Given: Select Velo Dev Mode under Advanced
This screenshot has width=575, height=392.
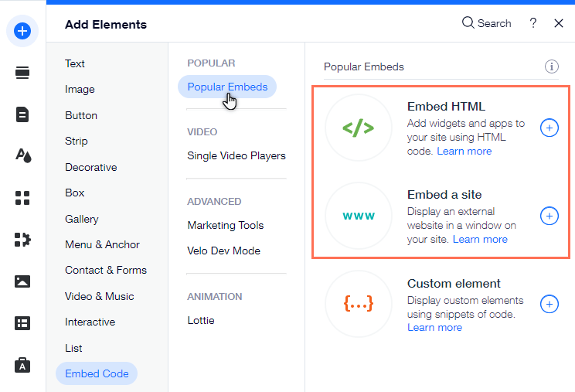Looking at the screenshot, I should 223,251.
